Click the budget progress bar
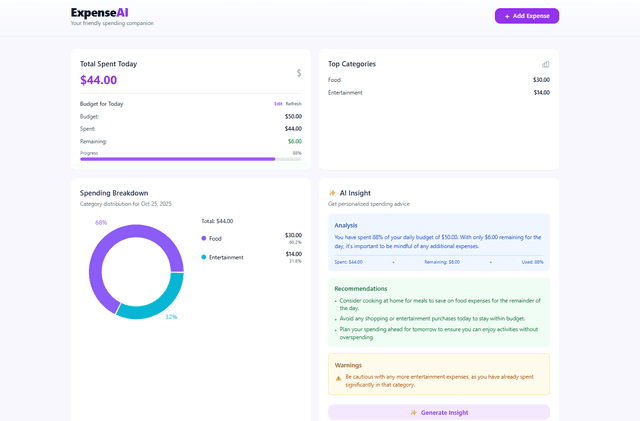 (x=190, y=159)
